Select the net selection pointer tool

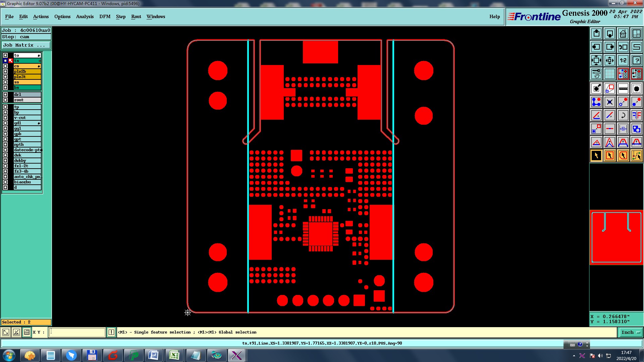(636, 156)
